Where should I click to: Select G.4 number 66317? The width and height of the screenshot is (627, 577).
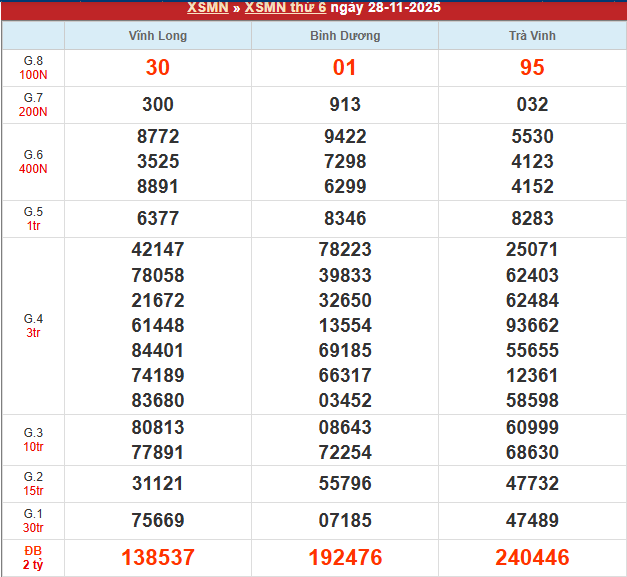(345, 375)
